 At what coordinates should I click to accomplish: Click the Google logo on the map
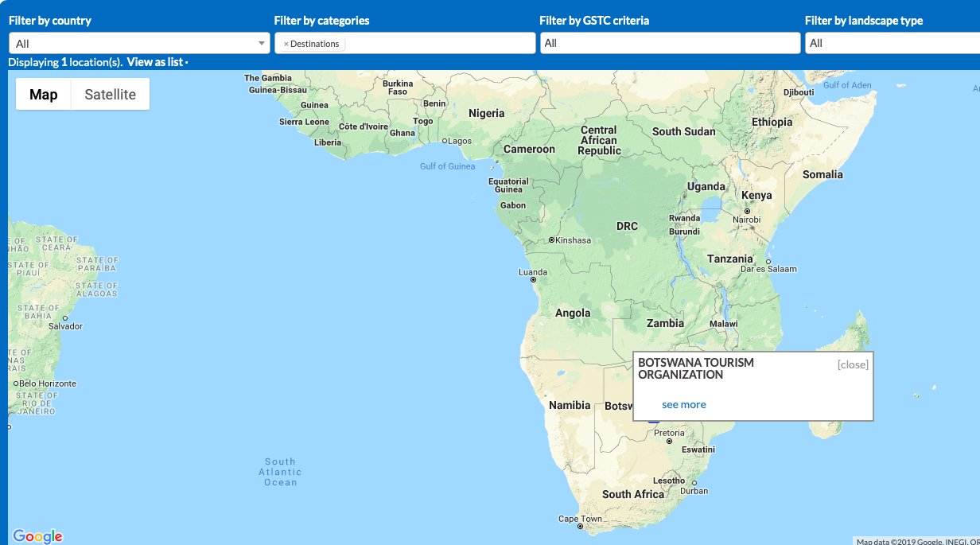pyautogui.click(x=37, y=536)
